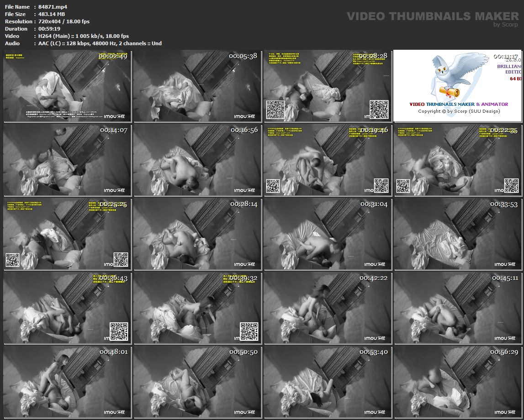Select the thumbnail stamped 00:48:01
524x420 pixels.
click(x=67, y=382)
